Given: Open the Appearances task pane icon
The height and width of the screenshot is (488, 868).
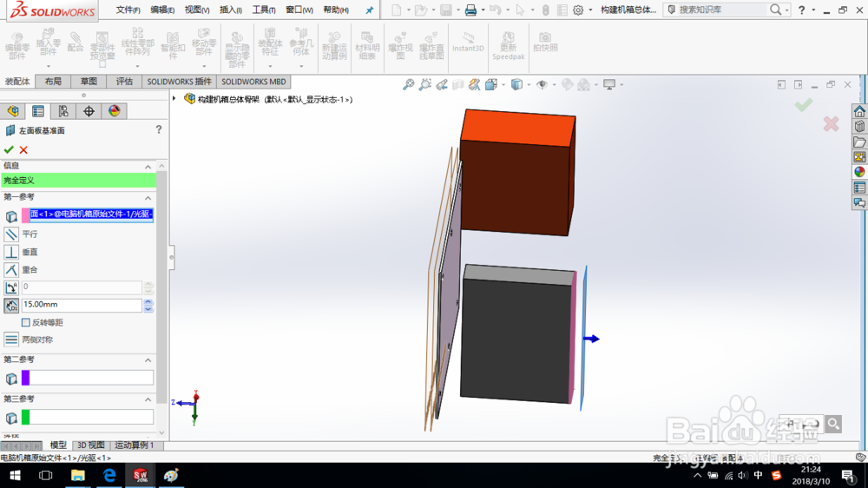Looking at the screenshot, I should coord(859,172).
